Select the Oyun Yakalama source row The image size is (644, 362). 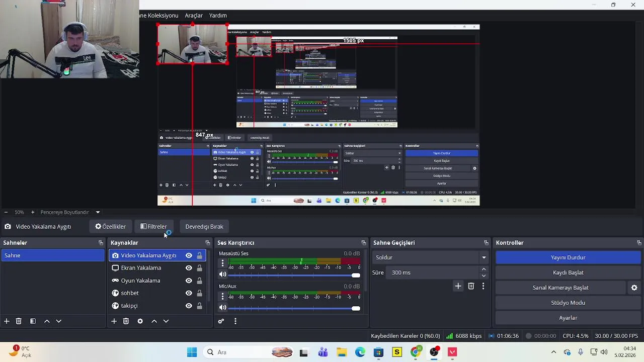(x=158, y=281)
